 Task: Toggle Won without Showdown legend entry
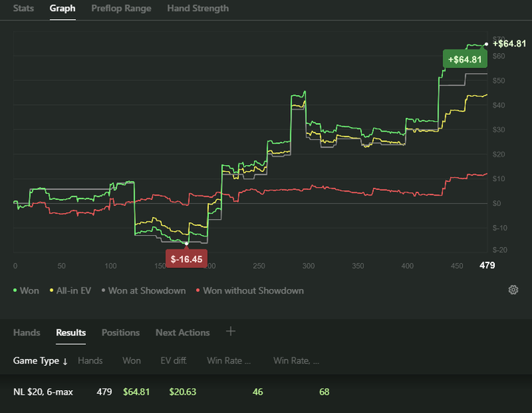coord(250,291)
